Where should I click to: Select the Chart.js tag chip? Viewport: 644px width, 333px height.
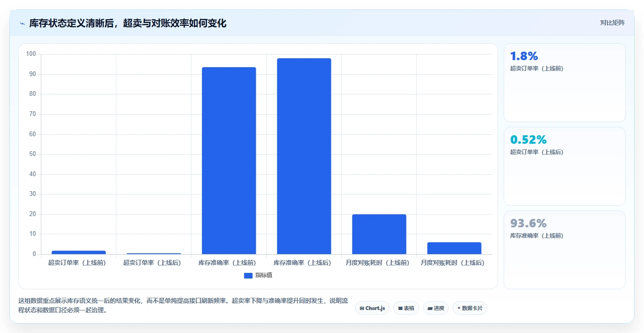pos(372,308)
